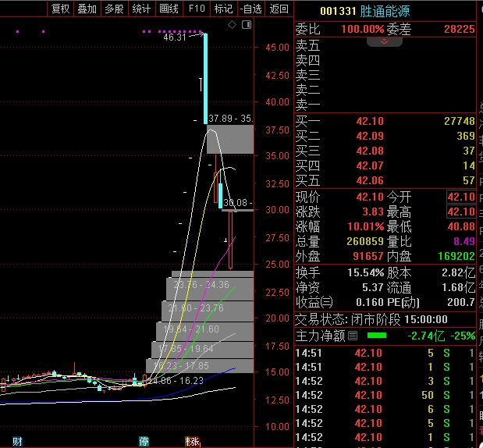The image size is (483, 448).
Task: Click the 14:52 trade with 3 lots
Action: point(384,381)
